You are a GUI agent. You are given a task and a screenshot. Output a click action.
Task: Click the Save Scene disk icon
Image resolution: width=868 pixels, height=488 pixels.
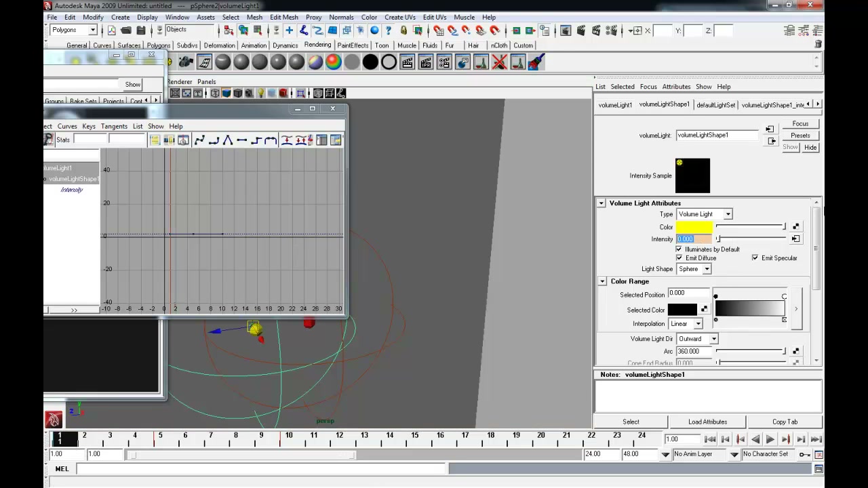tap(141, 30)
